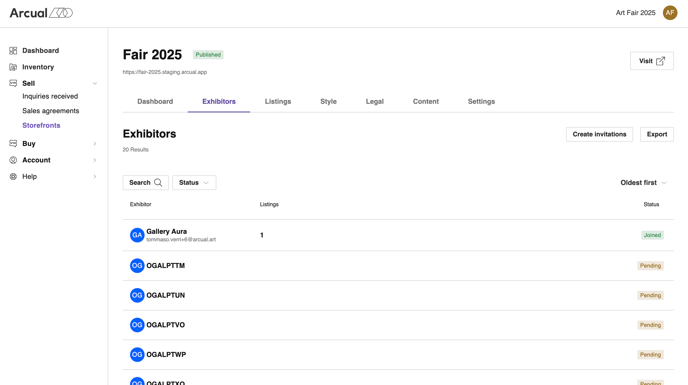The height and width of the screenshot is (385, 688).
Task: Go to the Settings tab
Action: [x=481, y=101]
